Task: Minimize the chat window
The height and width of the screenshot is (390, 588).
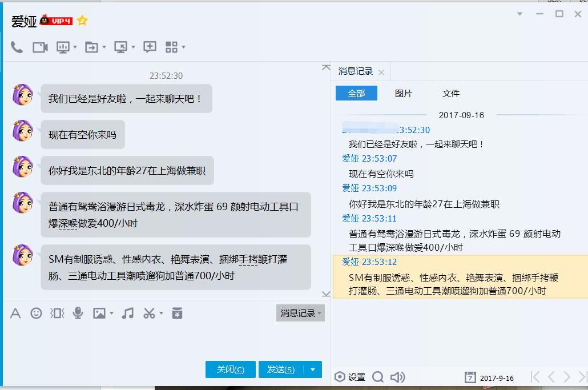Action: (x=539, y=14)
